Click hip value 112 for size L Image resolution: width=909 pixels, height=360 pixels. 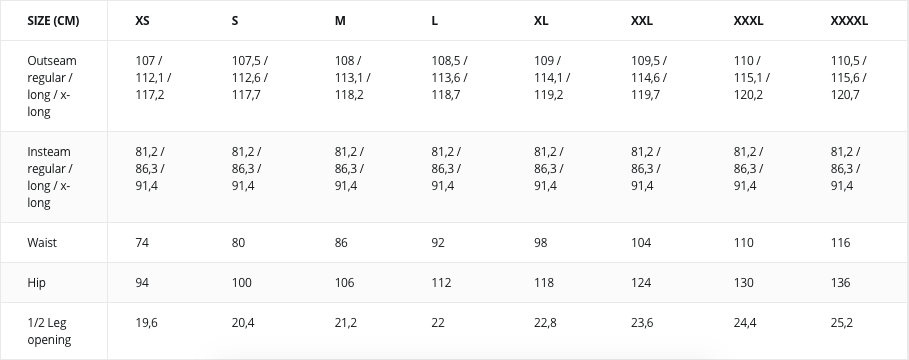pyautogui.click(x=441, y=282)
